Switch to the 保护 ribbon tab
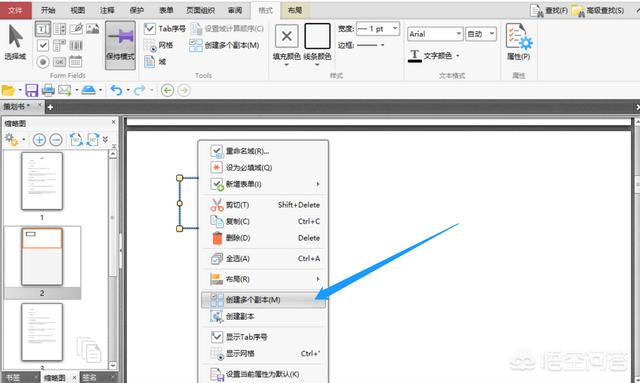The image size is (640, 383). pyautogui.click(x=137, y=10)
